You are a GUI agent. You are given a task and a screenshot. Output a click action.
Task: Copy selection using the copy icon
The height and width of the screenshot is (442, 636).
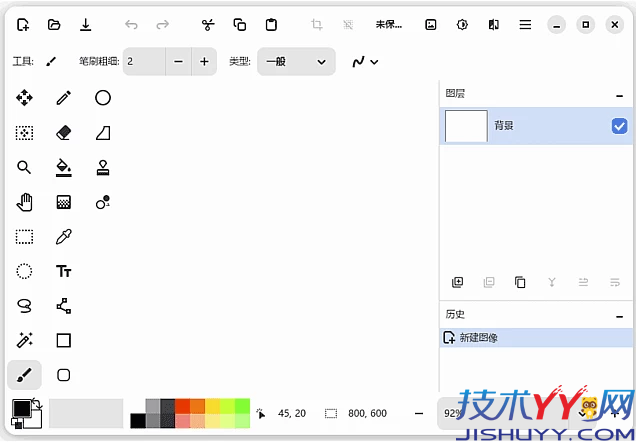(240, 25)
